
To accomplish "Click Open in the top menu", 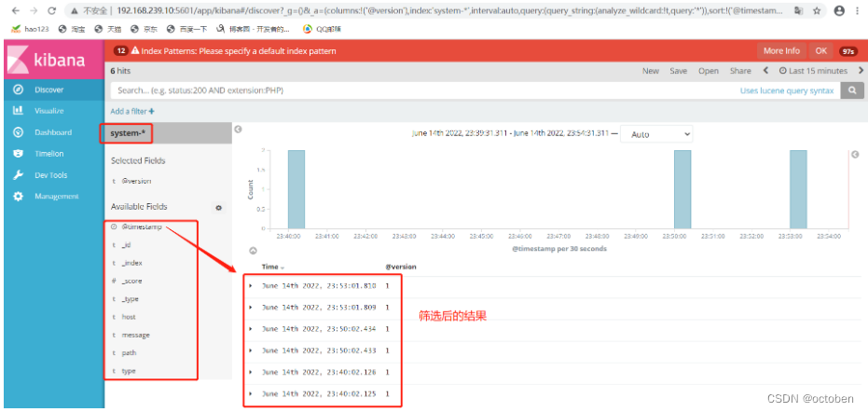I will point(708,71).
